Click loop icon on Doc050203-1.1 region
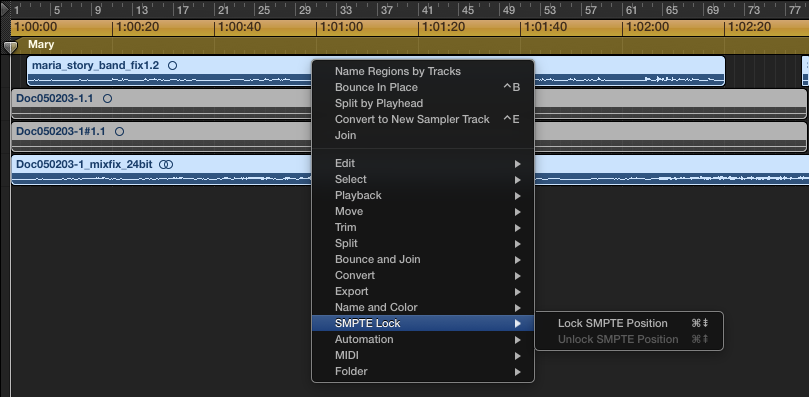The width and height of the screenshot is (809, 397). click(107, 98)
